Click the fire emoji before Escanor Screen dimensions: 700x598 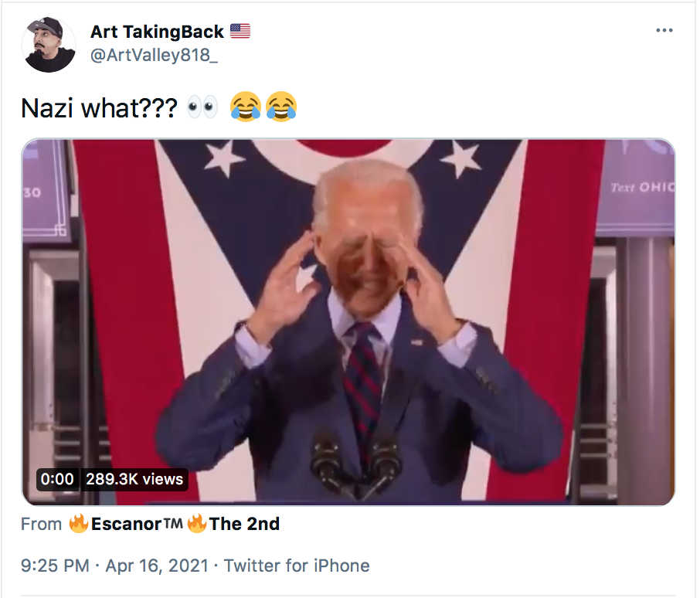[79, 524]
